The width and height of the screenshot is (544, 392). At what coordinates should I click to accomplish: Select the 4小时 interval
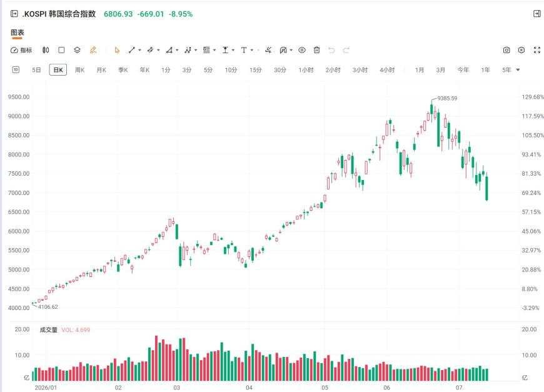point(387,70)
